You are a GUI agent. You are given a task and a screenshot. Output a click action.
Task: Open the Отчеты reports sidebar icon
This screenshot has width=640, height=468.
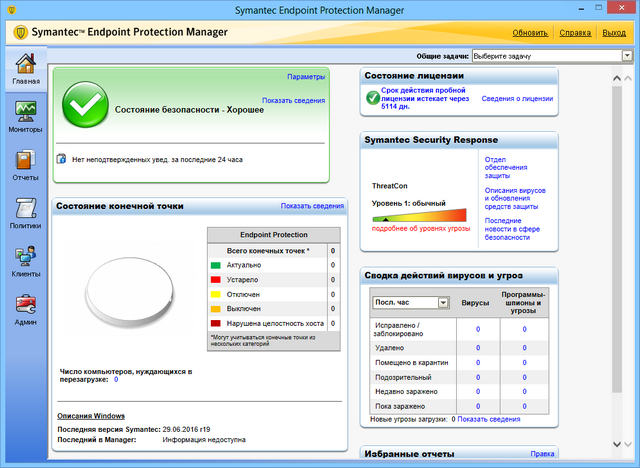point(25,163)
